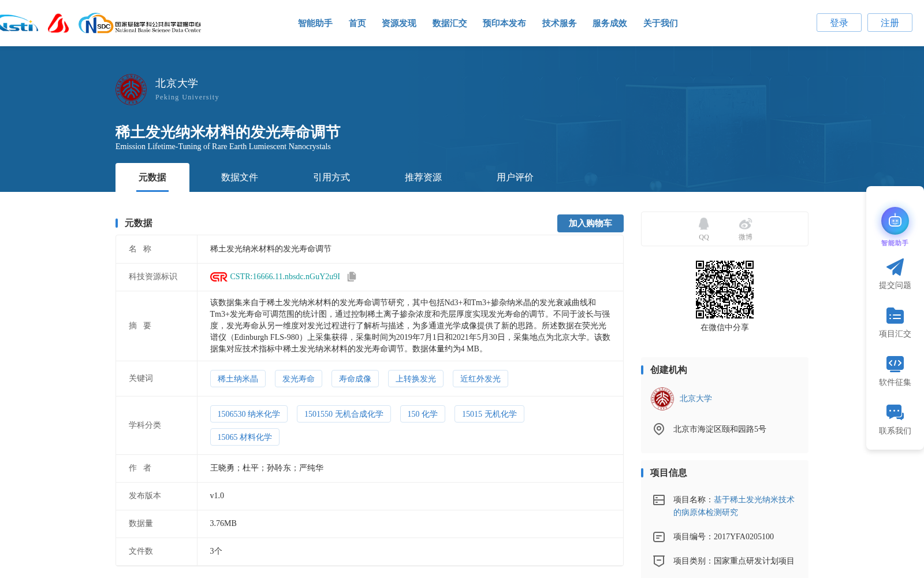Click the 北京大学 emblem under 创建机构
Viewport: 924px width, 578px height.
[x=662, y=399]
